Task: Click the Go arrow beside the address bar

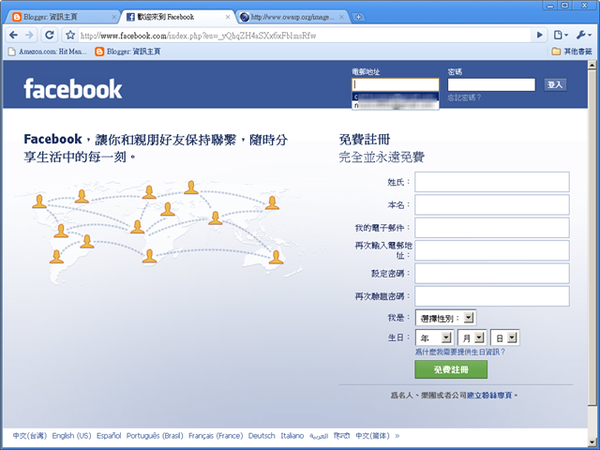Action: click(x=540, y=35)
